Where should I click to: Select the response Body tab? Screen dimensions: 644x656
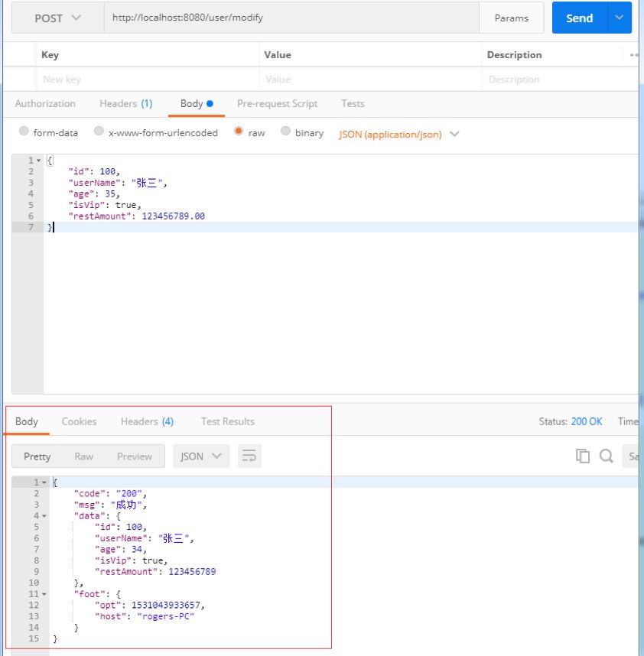(x=26, y=421)
